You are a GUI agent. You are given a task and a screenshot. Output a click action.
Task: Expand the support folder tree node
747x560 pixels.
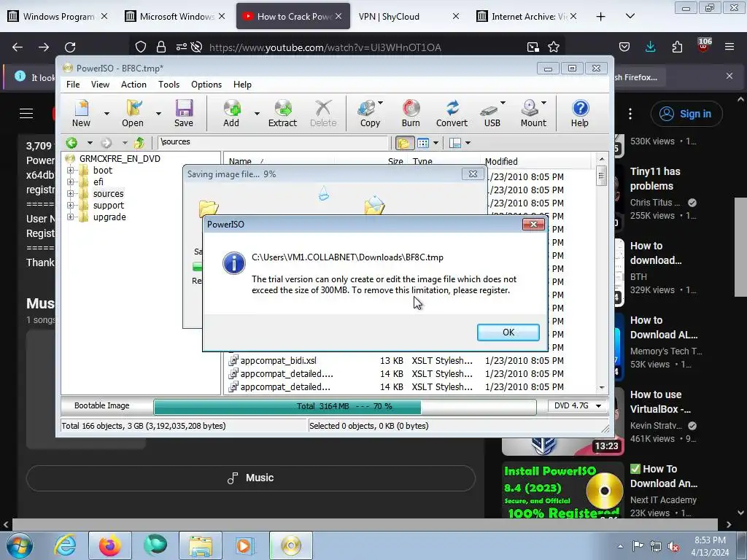(71, 205)
